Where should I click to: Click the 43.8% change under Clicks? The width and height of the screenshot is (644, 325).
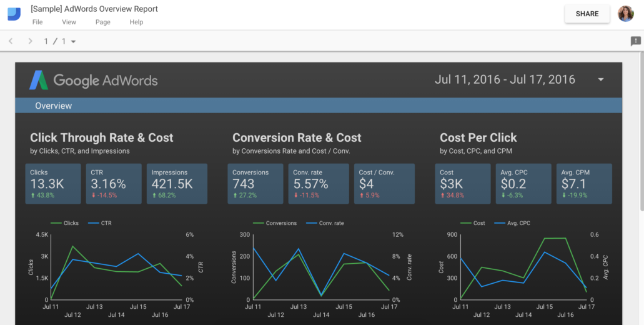44,196
